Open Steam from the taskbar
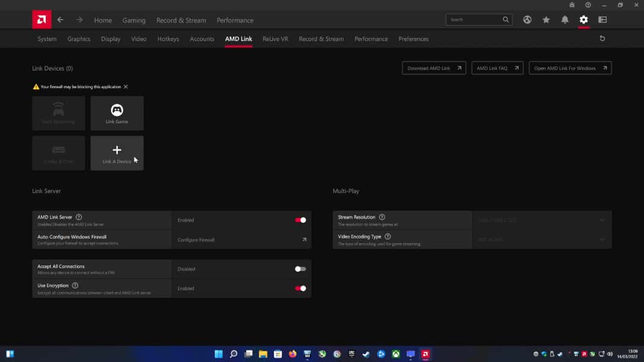644x362 pixels. click(366, 354)
